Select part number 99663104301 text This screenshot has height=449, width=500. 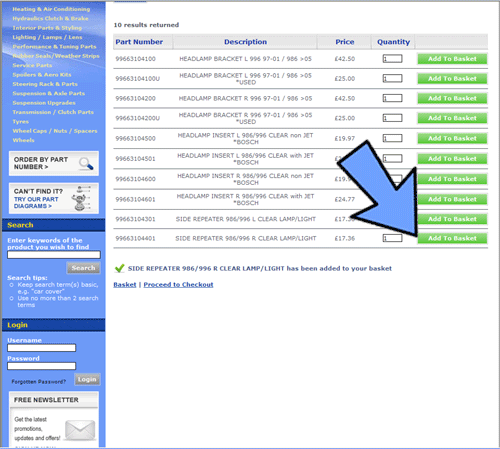[135, 219]
